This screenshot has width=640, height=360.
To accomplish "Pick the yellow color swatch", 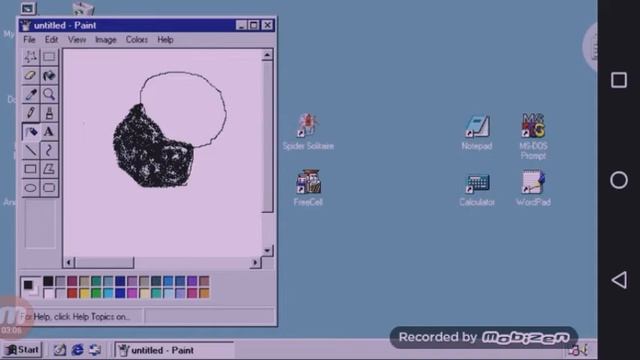I will (x=84, y=293).
